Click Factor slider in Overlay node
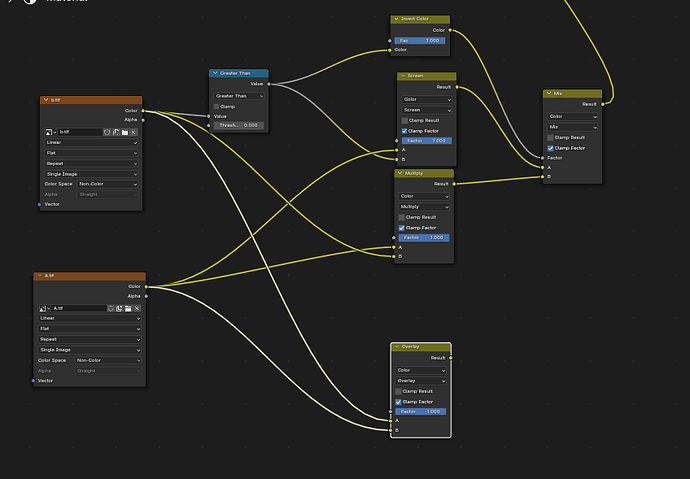 [421, 412]
